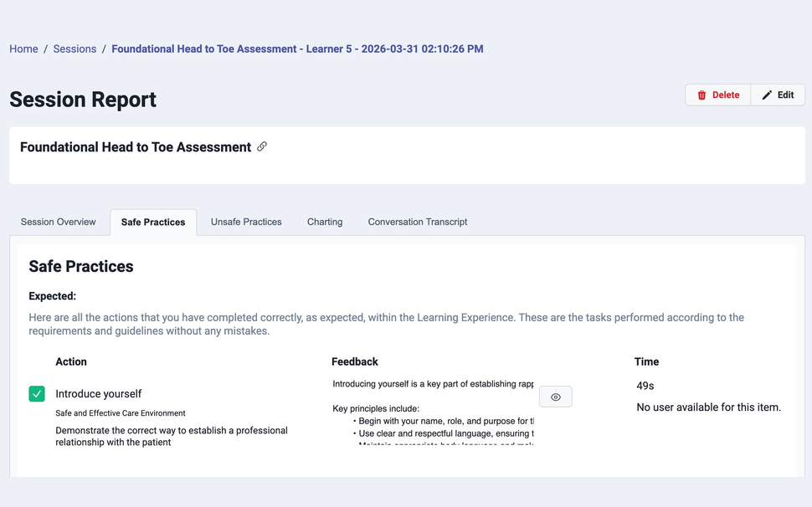Delete this session report
812x507 pixels.
(x=718, y=95)
